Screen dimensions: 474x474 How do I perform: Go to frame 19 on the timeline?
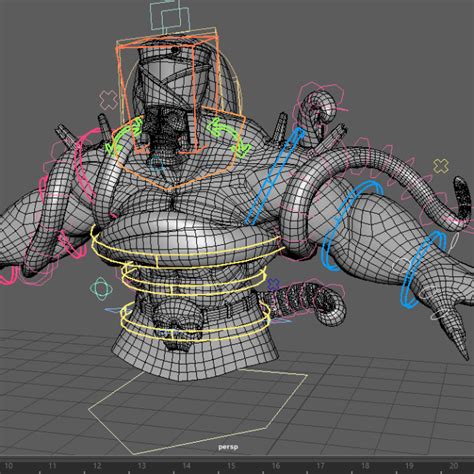pos(410,466)
